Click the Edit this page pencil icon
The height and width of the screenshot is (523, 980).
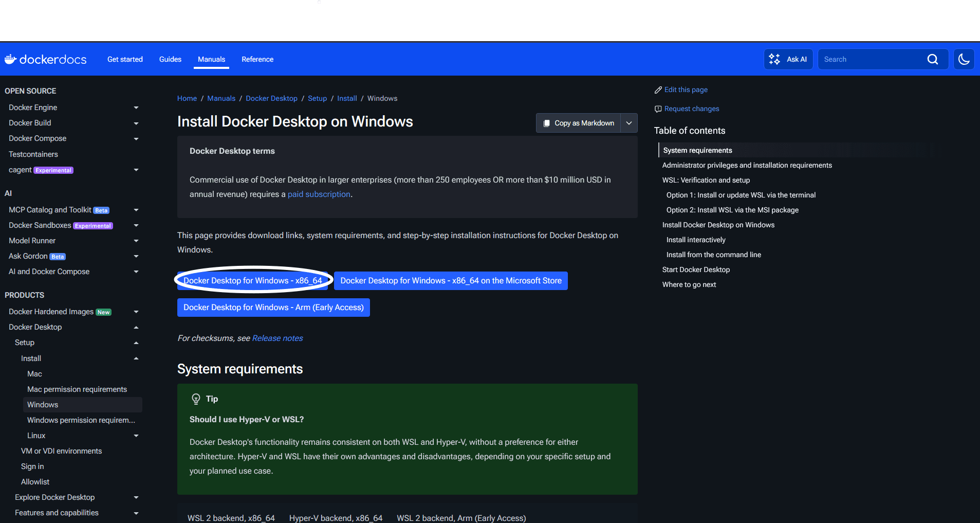coord(658,90)
